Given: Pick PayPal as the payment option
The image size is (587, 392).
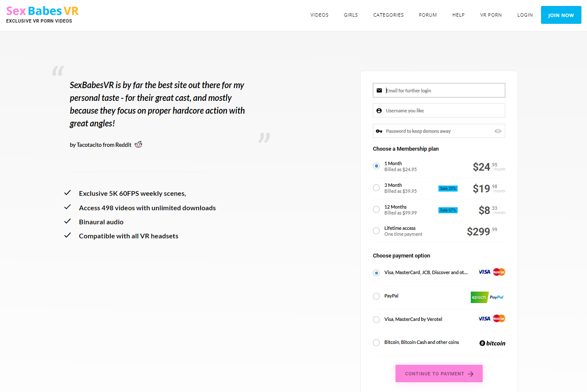Looking at the screenshot, I should 376,296.
